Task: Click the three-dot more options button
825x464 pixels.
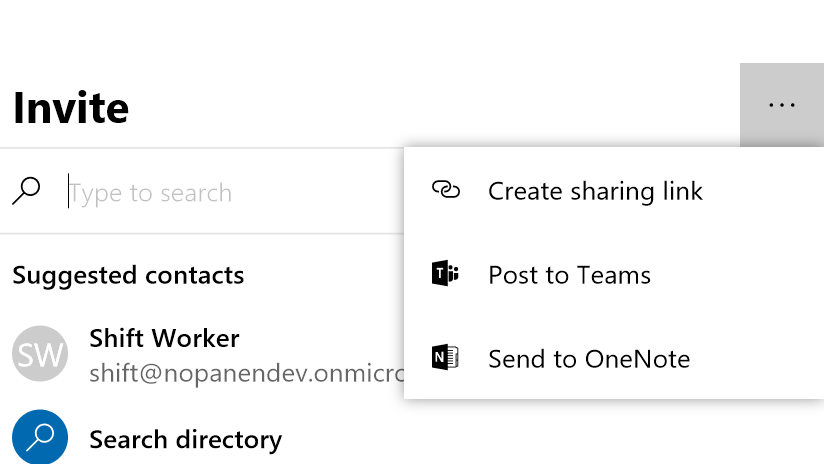Action: (x=781, y=105)
